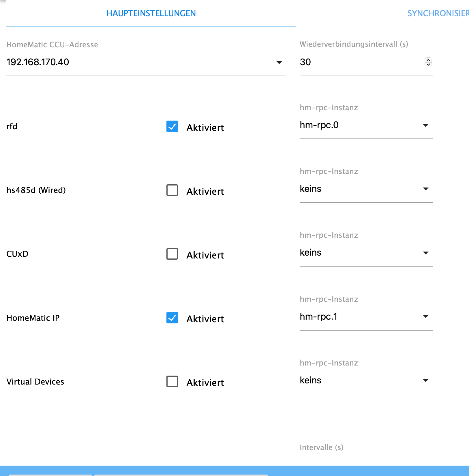Decrease Wiederverbindungsintervall with the down arrow
The image size is (469, 476).
pos(428,65)
